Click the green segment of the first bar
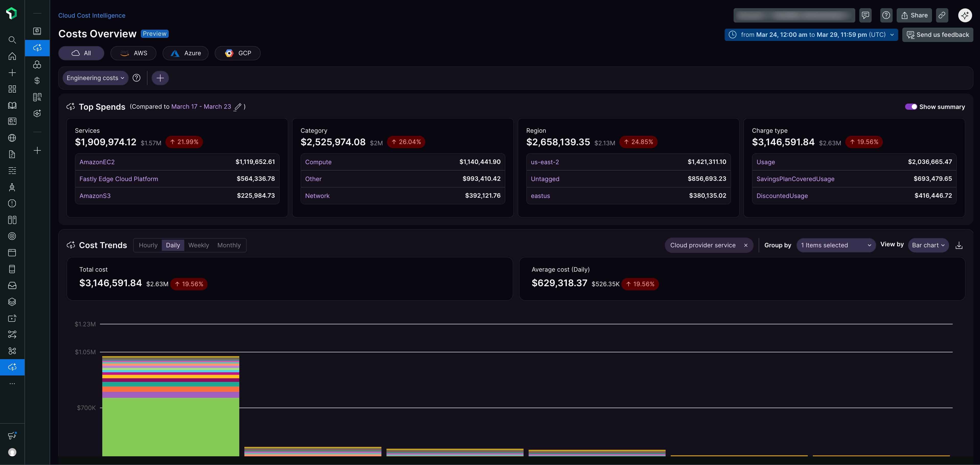Screen dimensions: 980x465 170,427
